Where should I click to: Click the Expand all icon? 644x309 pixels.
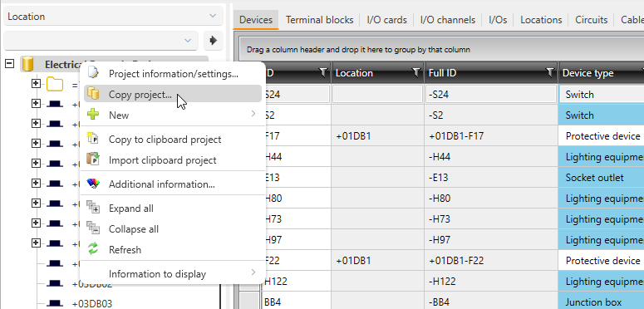(x=93, y=208)
